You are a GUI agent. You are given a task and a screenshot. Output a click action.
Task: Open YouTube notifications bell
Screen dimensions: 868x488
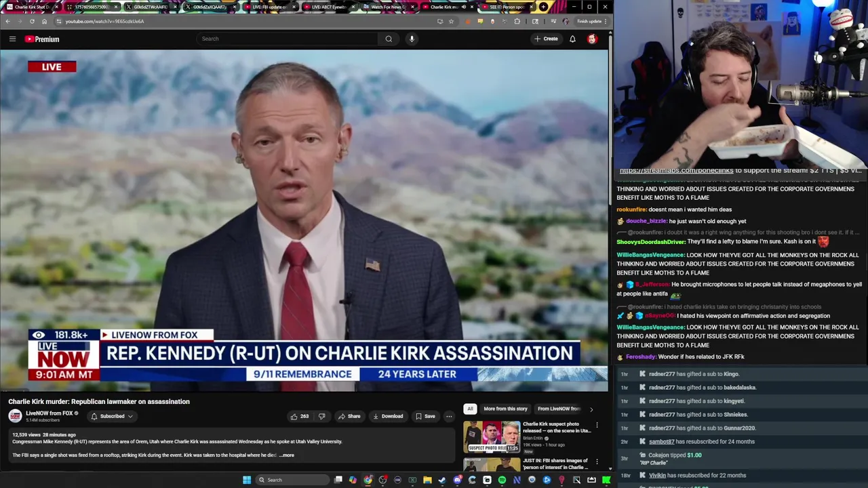pyautogui.click(x=572, y=39)
